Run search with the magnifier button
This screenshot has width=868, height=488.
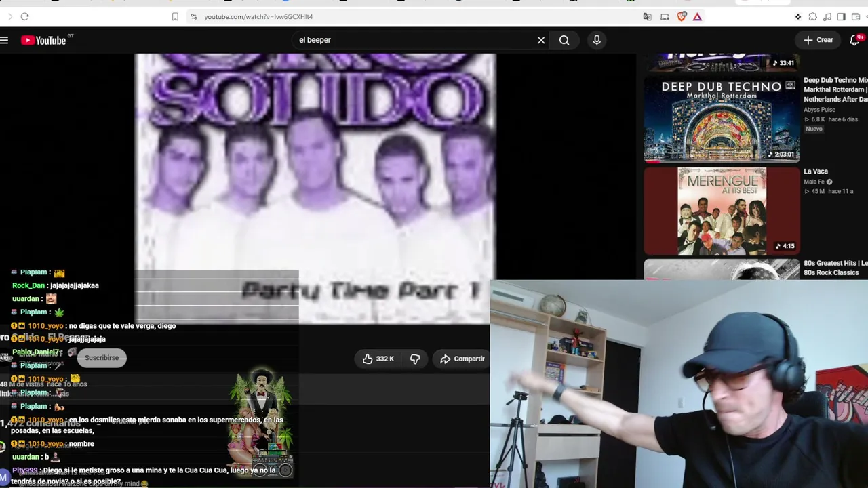pos(564,40)
